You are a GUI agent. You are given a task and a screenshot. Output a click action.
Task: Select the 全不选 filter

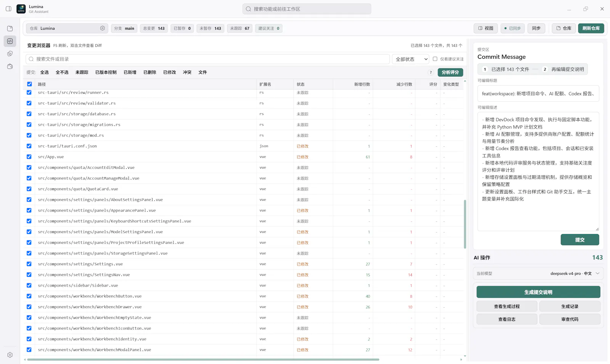pyautogui.click(x=62, y=72)
